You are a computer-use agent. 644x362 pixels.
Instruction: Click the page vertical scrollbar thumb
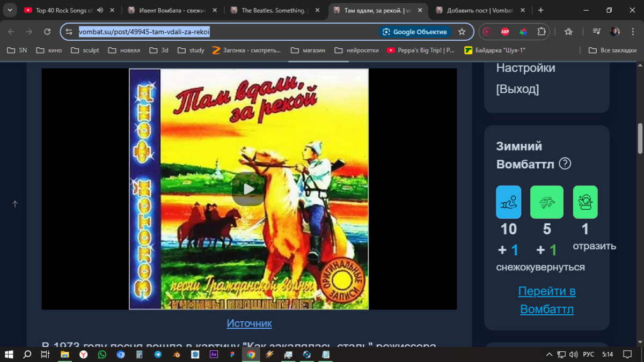(640, 138)
